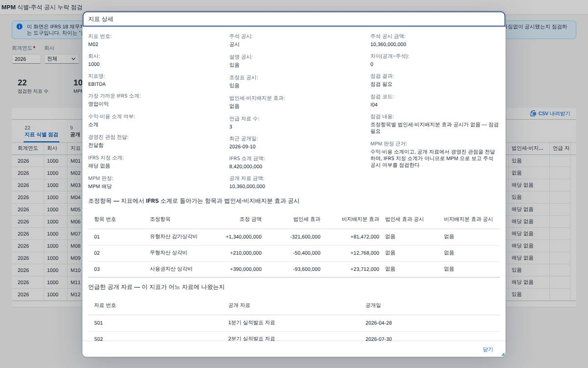588x368 pixels.
Task: Click the 조정항목 column header
Action: [160, 219]
